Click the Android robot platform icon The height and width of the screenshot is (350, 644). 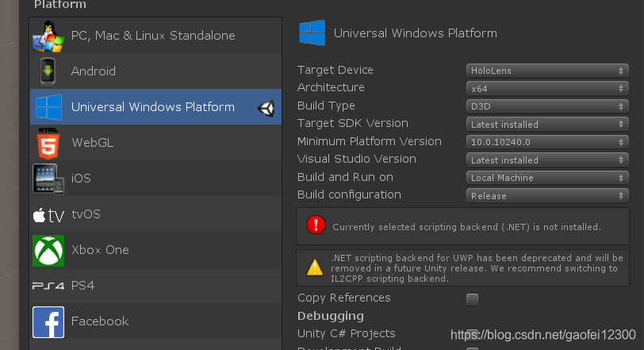48,71
